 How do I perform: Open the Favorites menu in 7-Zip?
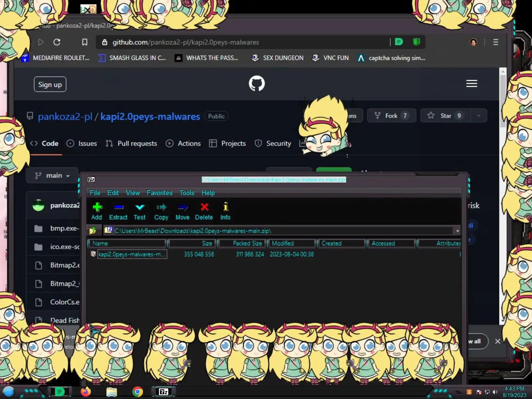(160, 193)
